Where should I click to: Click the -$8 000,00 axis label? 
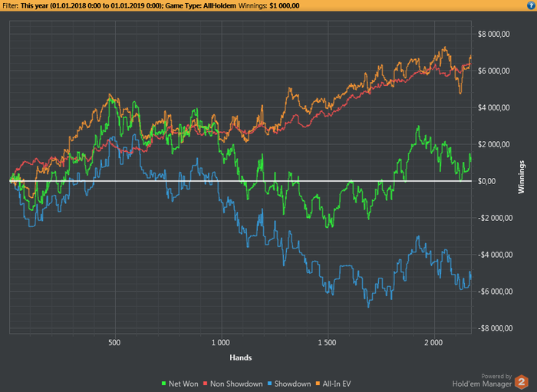[494, 328]
